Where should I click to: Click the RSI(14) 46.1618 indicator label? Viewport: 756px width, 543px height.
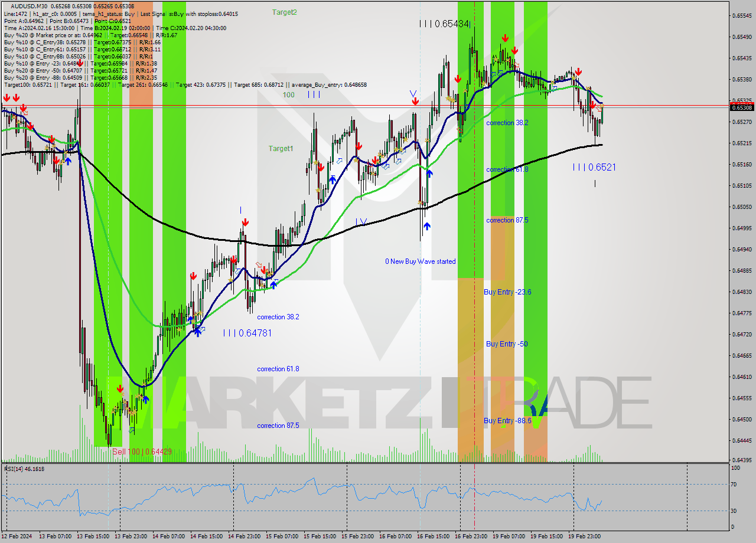click(x=24, y=469)
